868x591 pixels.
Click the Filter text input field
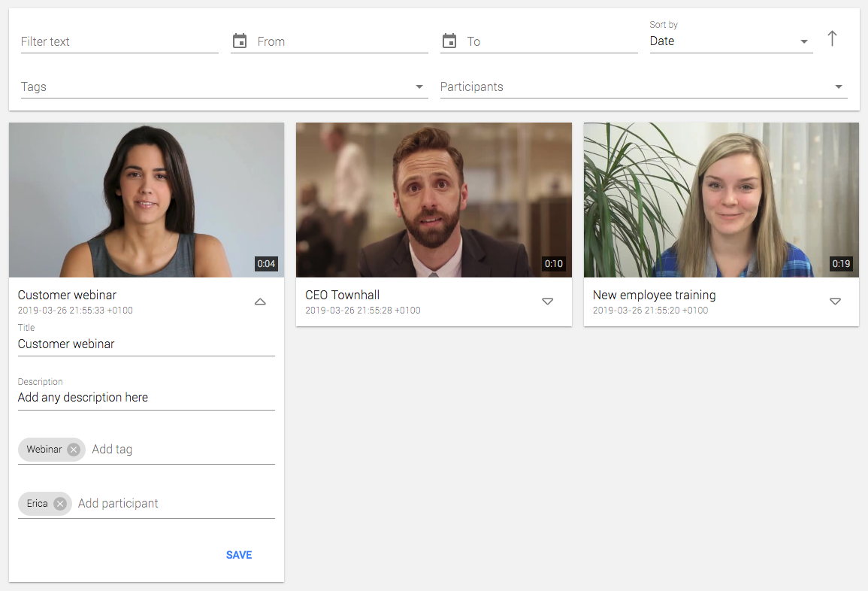(x=119, y=42)
